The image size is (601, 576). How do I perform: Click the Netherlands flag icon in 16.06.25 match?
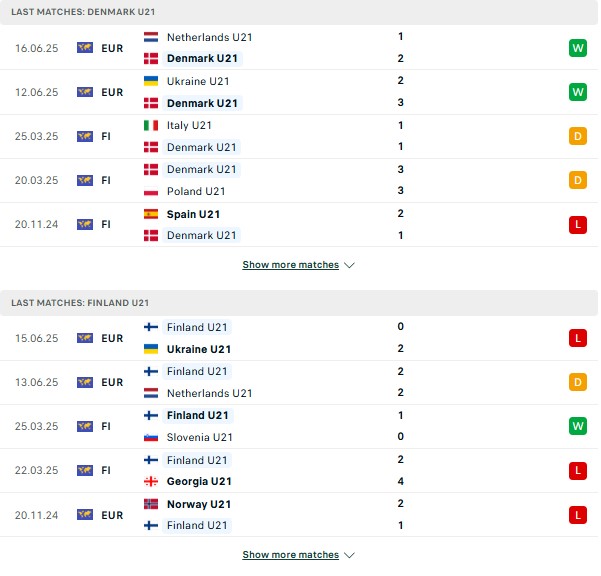[x=151, y=37]
